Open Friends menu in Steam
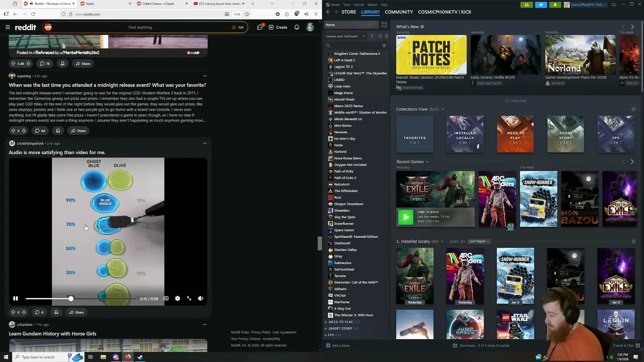This screenshot has width=644, height=362. pos(359,5)
